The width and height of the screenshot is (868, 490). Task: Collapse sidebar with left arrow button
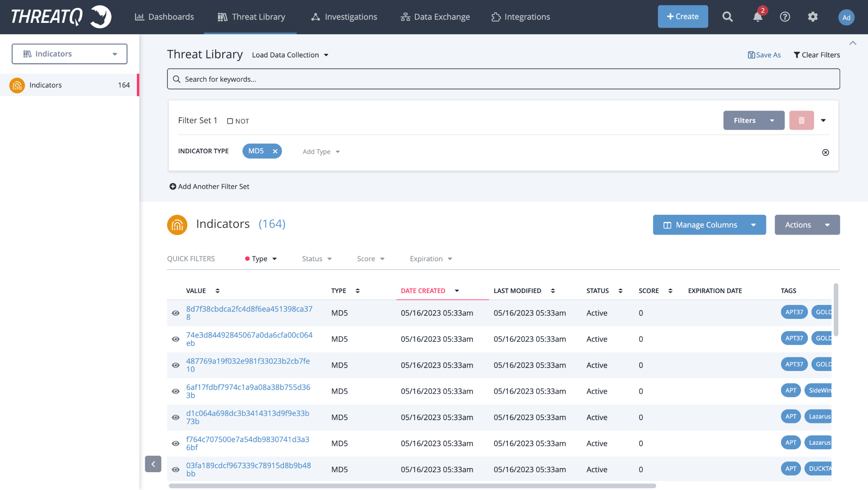point(153,464)
